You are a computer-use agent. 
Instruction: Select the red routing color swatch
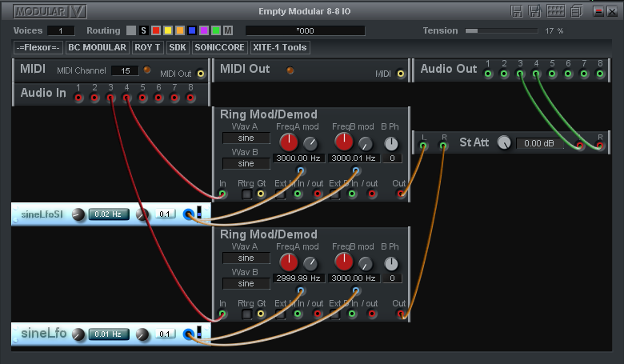coord(156,30)
